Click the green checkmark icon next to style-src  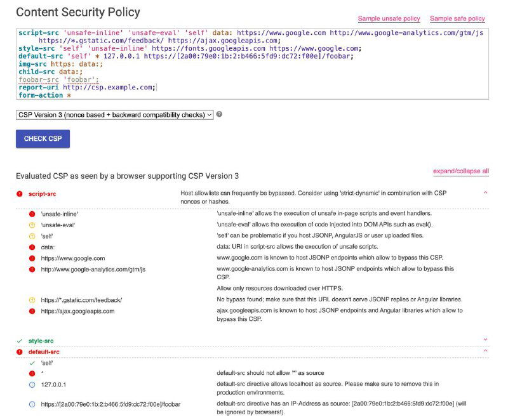[x=20, y=341]
